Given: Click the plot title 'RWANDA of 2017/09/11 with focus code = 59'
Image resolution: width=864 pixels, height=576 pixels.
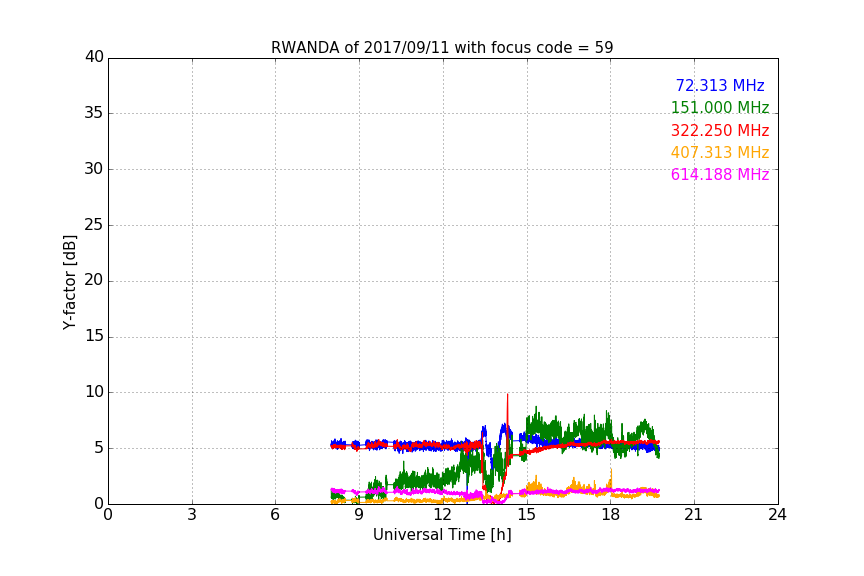Looking at the screenshot, I should [x=442, y=47].
